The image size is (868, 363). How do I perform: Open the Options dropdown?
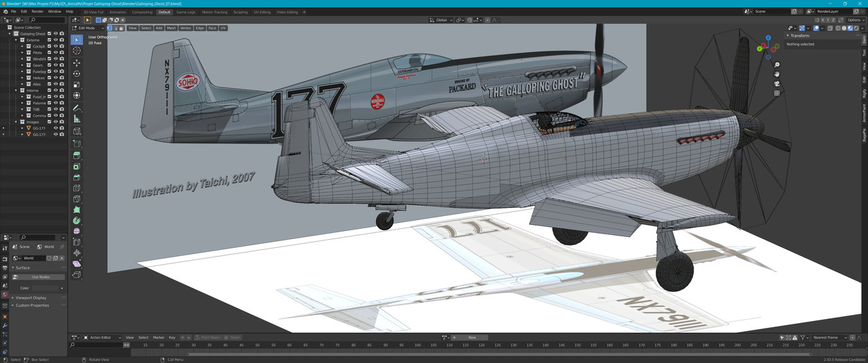[x=854, y=20]
